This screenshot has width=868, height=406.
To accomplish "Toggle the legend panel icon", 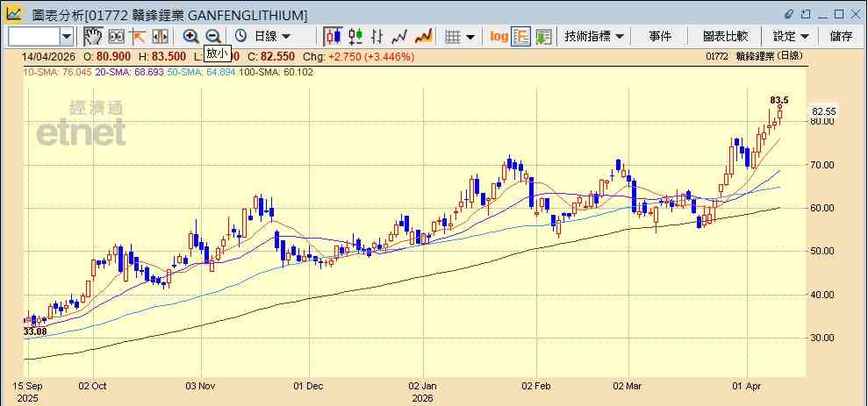I will (x=521, y=37).
